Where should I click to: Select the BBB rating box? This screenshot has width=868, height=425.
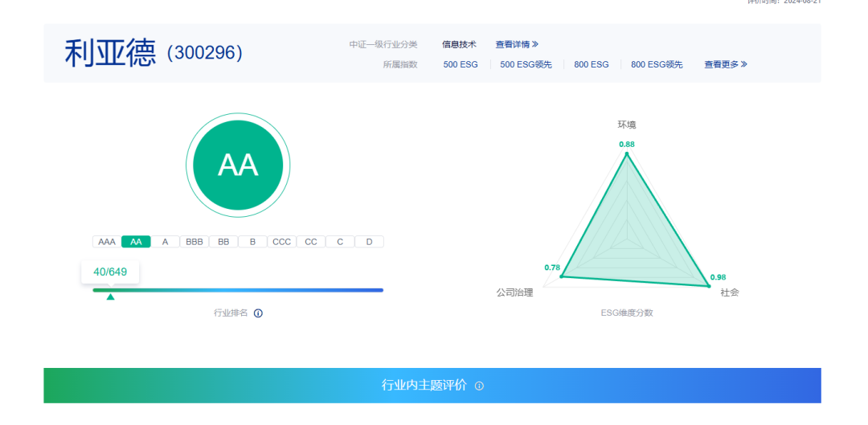(194, 242)
